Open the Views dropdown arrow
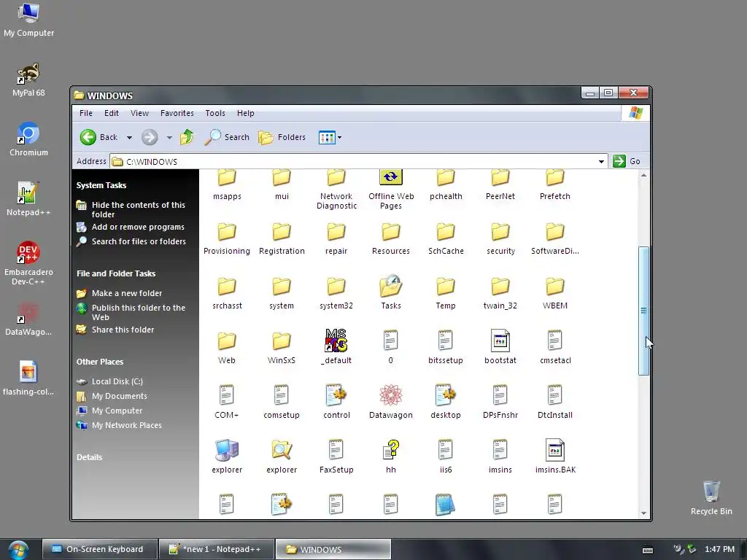747x560 pixels. pyautogui.click(x=339, y=138)
